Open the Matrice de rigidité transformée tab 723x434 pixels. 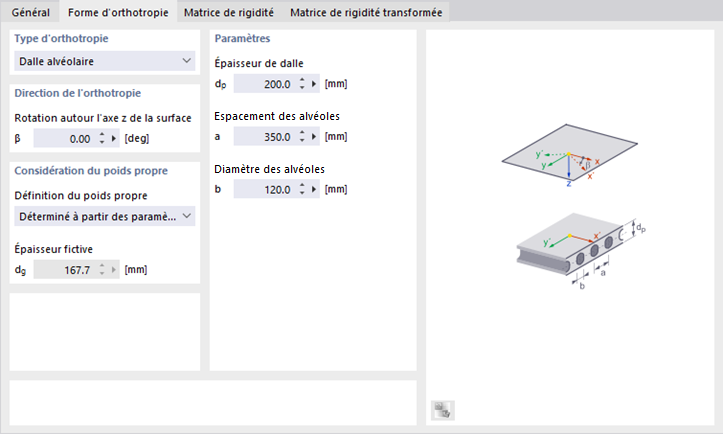tap(366, 12)
